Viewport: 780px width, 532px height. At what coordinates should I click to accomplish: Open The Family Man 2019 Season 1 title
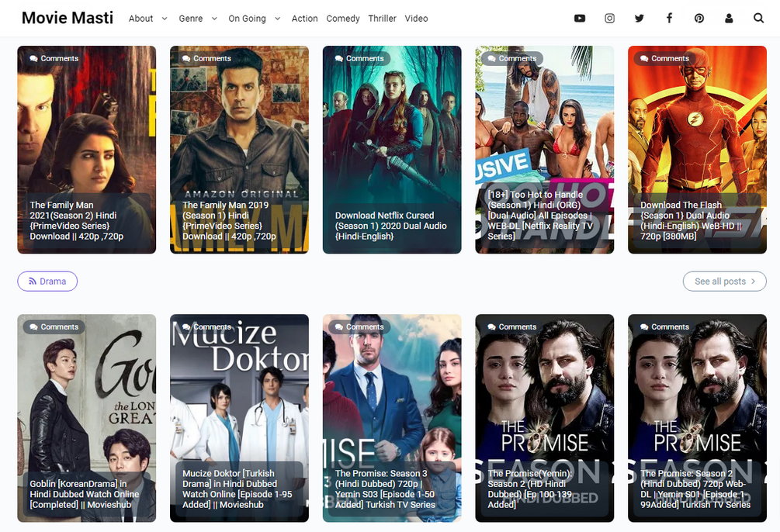[229, 221]
